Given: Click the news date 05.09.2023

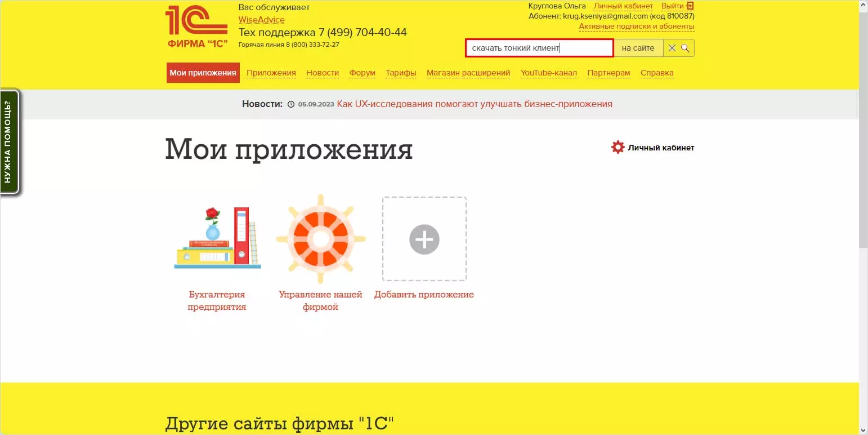Looking at the screenshot, I should click(x=316, y=104).
